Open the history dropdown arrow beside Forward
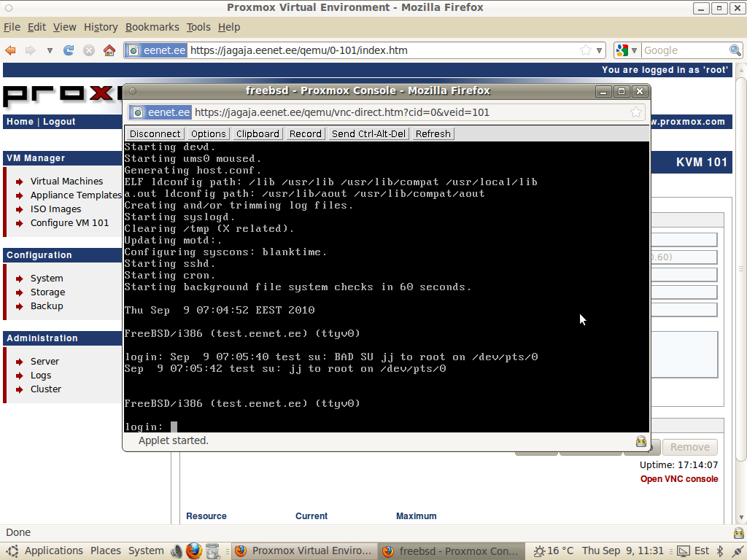 tap(50, 50)
